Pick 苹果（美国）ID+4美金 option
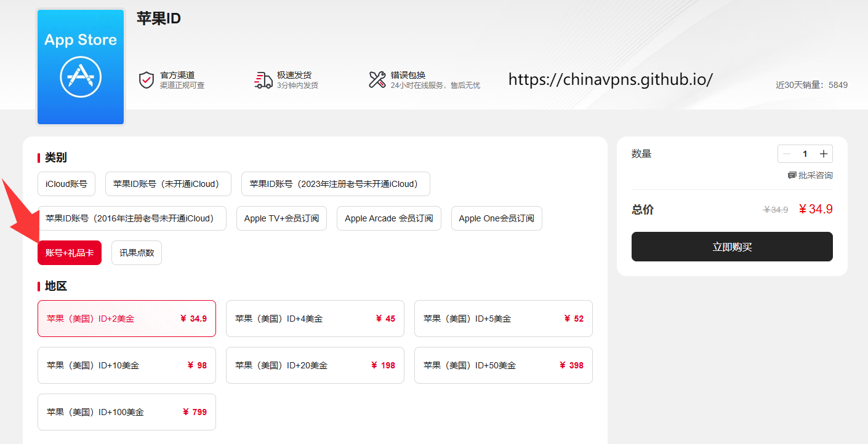The height and width of the screenshot is (444, 868). [315, 319]
